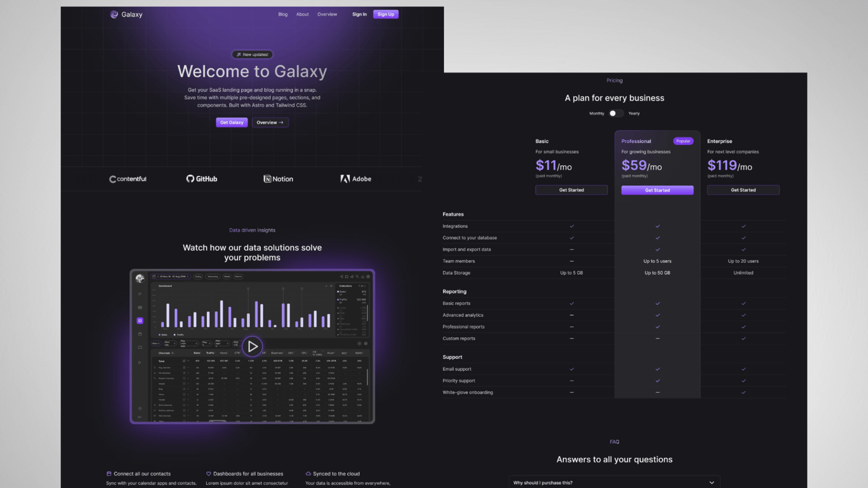Toggle the Monthly/Yearly billing switch
The image size is (868, 488).
coord(616,113)
